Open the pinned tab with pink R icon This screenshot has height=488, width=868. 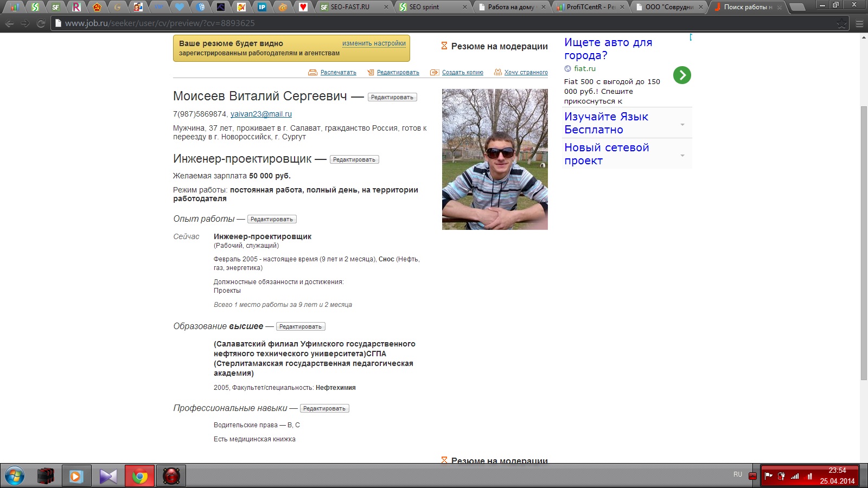click(76, 7)
